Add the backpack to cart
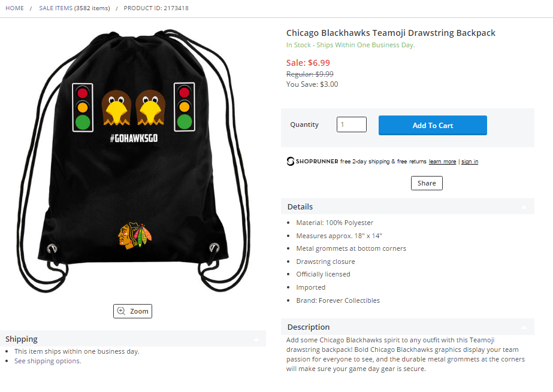Screen dimensions: 553x392 433,126
